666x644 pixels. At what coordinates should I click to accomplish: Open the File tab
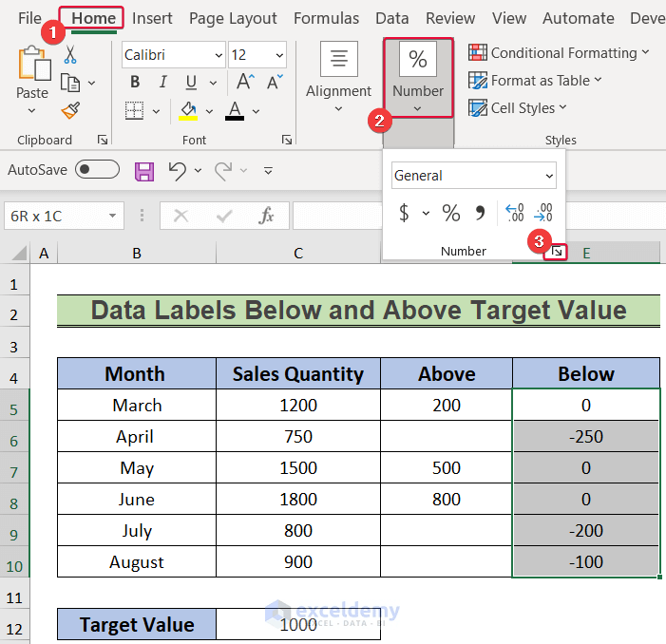tap(29, 18)
